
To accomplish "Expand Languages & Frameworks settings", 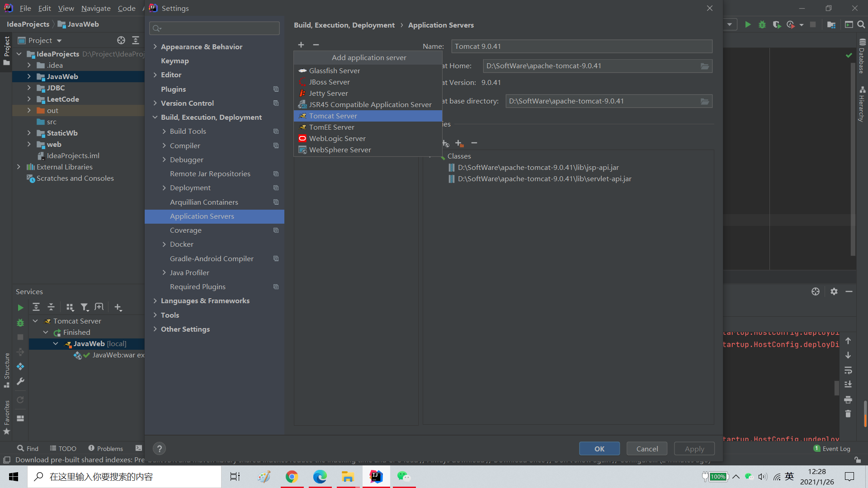I will [x=155, y=300].
